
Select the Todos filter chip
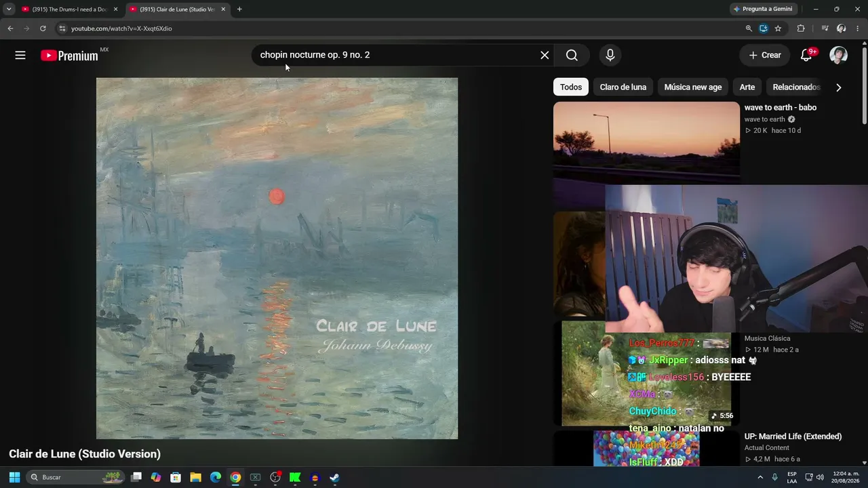pyautogui.click(x=571, y=87)
